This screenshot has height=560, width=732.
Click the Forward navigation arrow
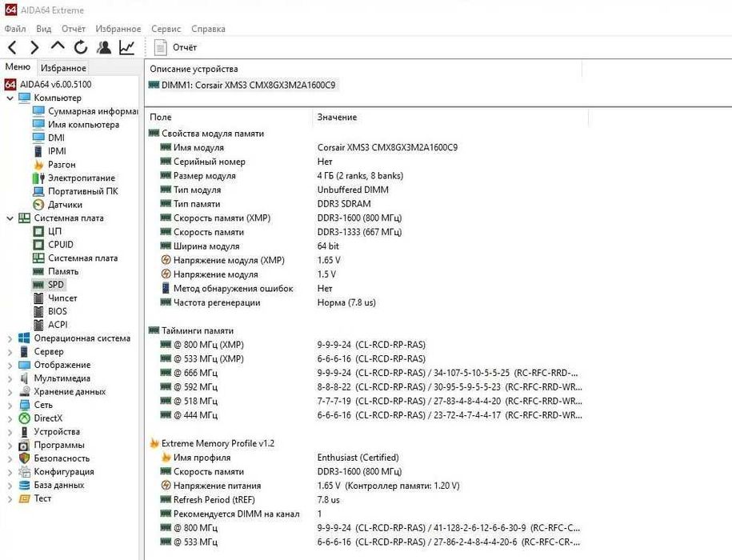tap(34, 47)
